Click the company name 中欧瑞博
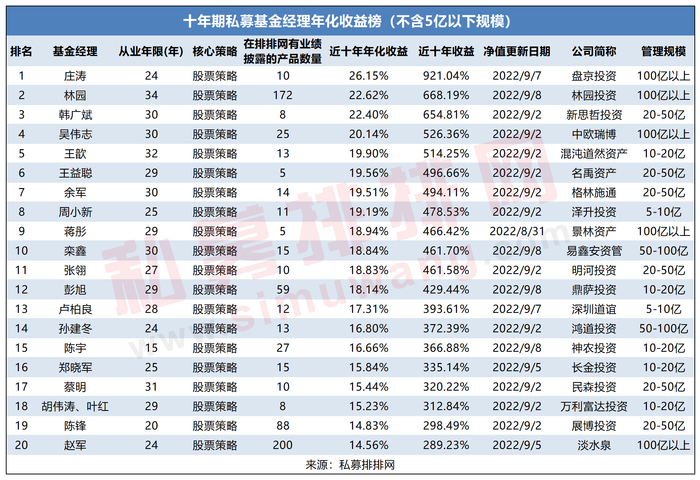This screenshot has width=700, height=480. 594,134
